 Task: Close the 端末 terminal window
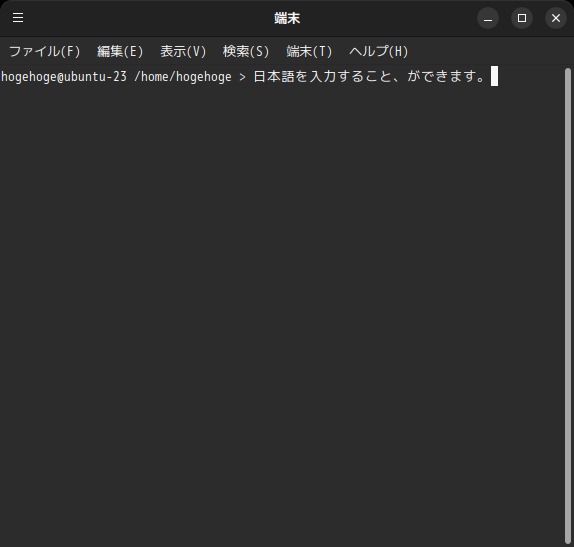pos(556,18)
